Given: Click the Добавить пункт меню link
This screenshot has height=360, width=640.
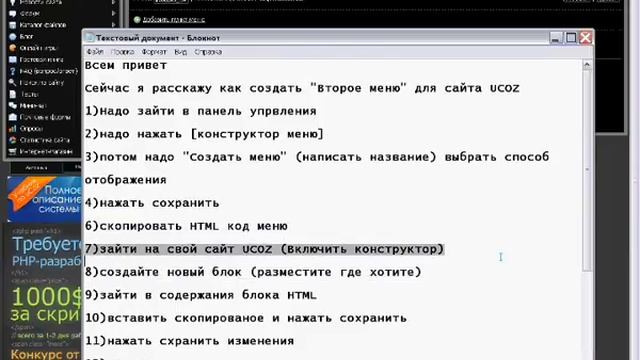Looking at the screenshot, I should (x=173, y=19).
